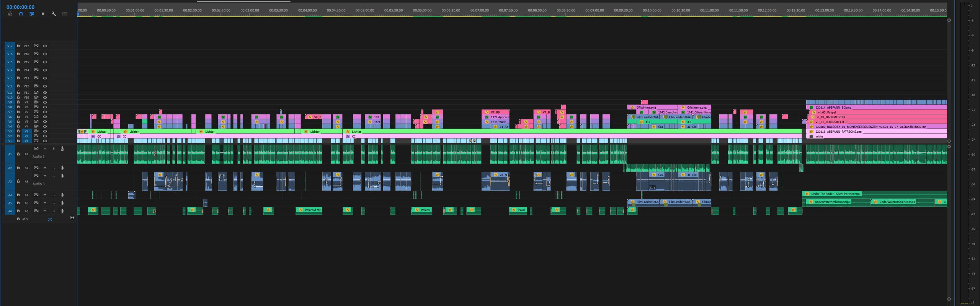Set the Mix volume value 0,0

50,220
